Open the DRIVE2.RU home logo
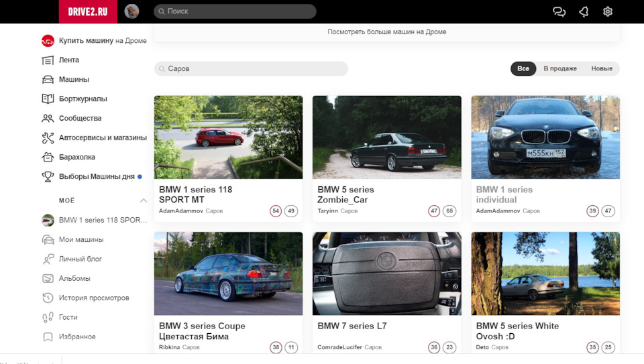644x364 pixels. click(87, 11)
